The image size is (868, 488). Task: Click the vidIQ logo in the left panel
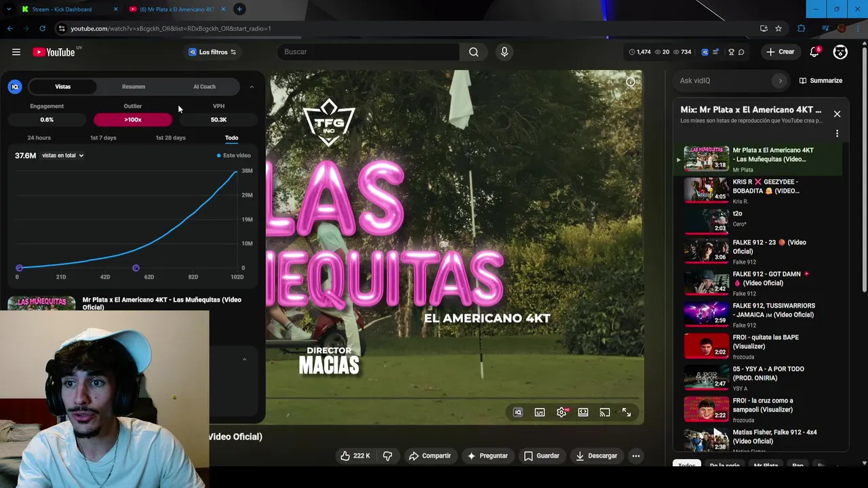(x=15, y=87)
